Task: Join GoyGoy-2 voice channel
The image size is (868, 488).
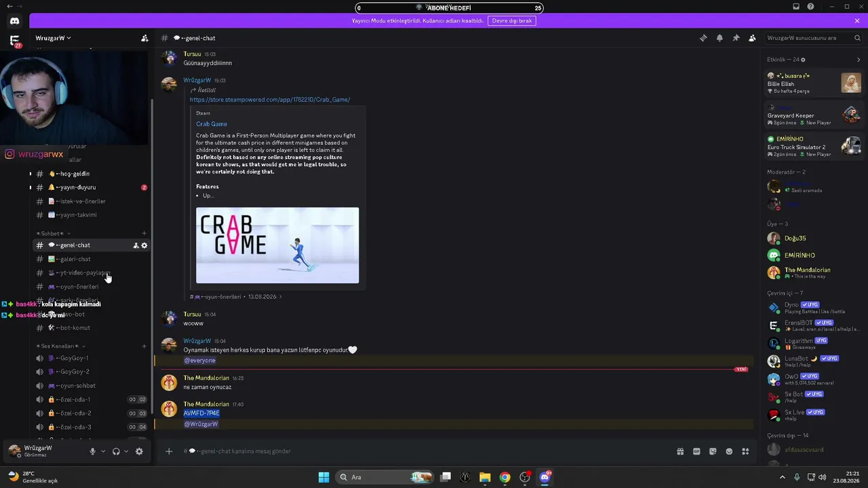Action: coord(91,372)
